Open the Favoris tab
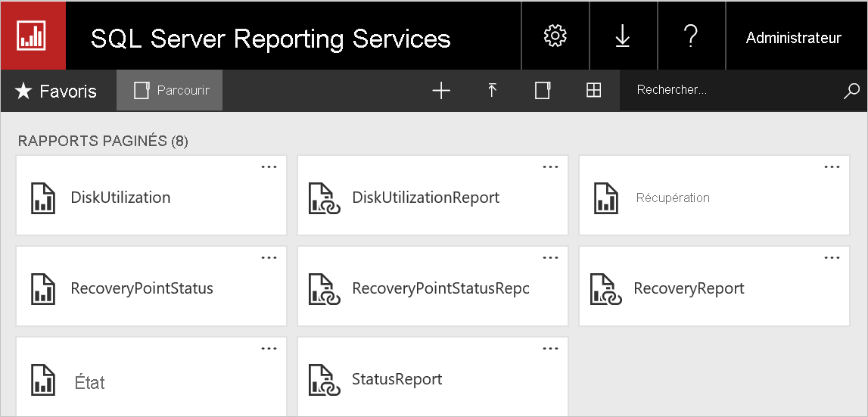The image size is (868, 417). tap(57, 92)
